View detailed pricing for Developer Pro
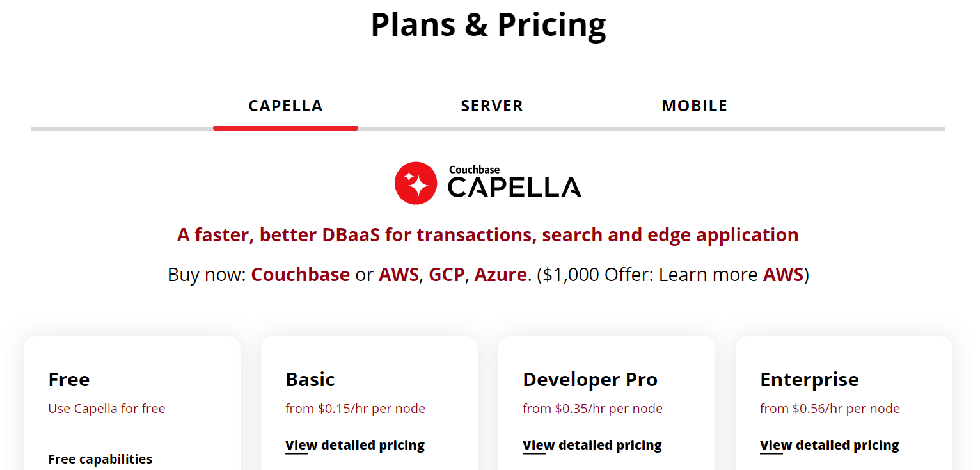 (x=592, y=444)
